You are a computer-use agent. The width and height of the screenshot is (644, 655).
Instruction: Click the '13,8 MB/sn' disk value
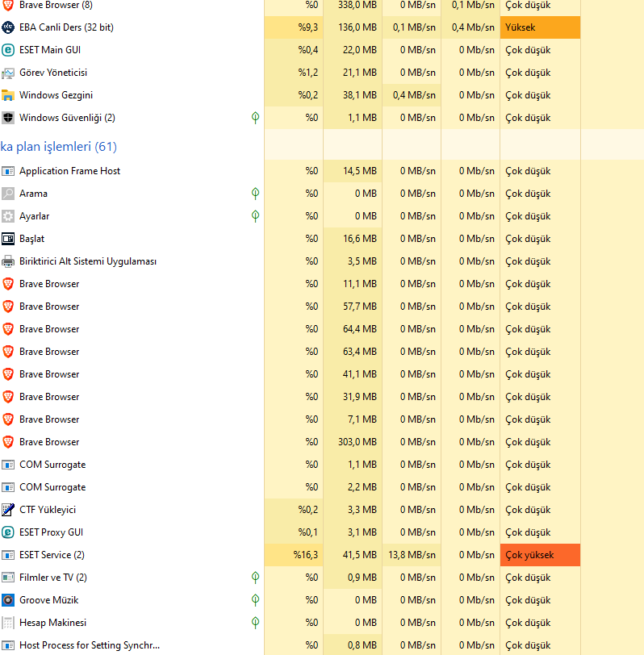[412, 555]
